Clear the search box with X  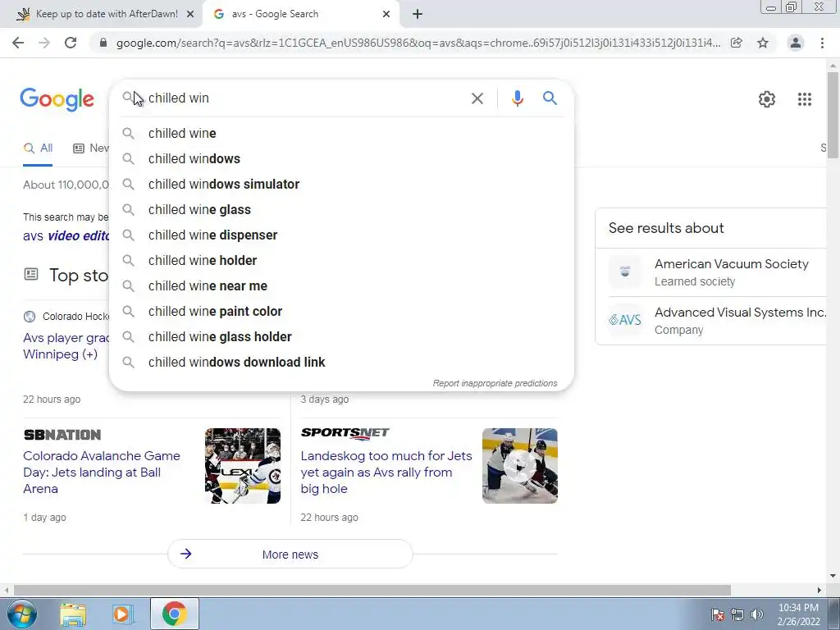pos(477,98)
